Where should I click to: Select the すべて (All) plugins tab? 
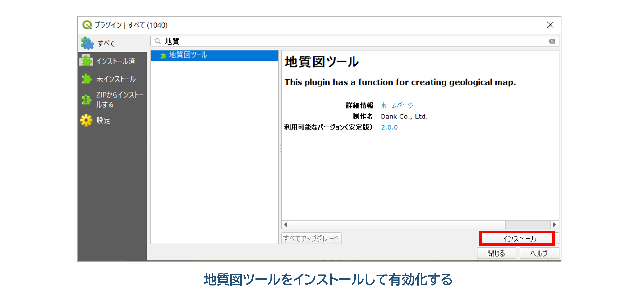(x=112, y=43)
